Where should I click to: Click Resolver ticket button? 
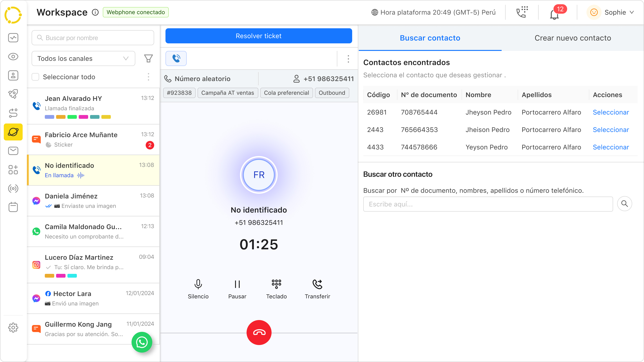259,36
